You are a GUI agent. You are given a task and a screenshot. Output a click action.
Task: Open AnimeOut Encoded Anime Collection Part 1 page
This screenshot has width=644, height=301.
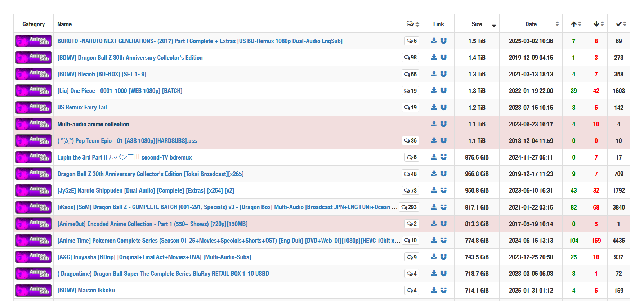[152, 224]
